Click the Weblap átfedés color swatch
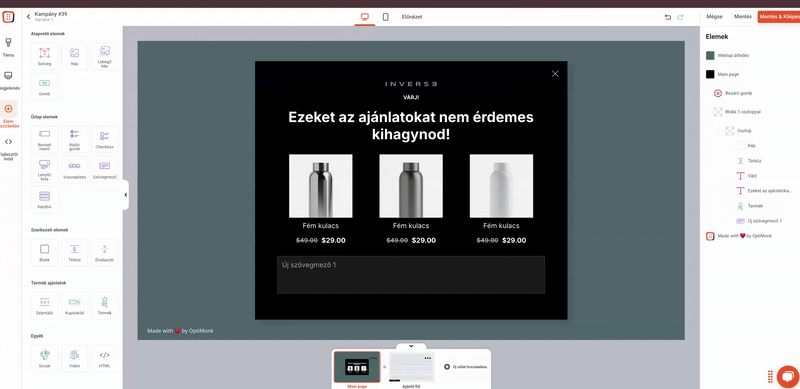 pyautogui.click(x=710, y=55)
